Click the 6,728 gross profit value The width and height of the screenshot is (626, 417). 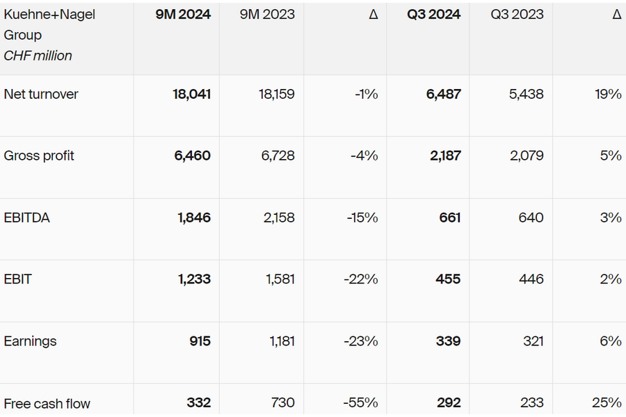point(276,156)
